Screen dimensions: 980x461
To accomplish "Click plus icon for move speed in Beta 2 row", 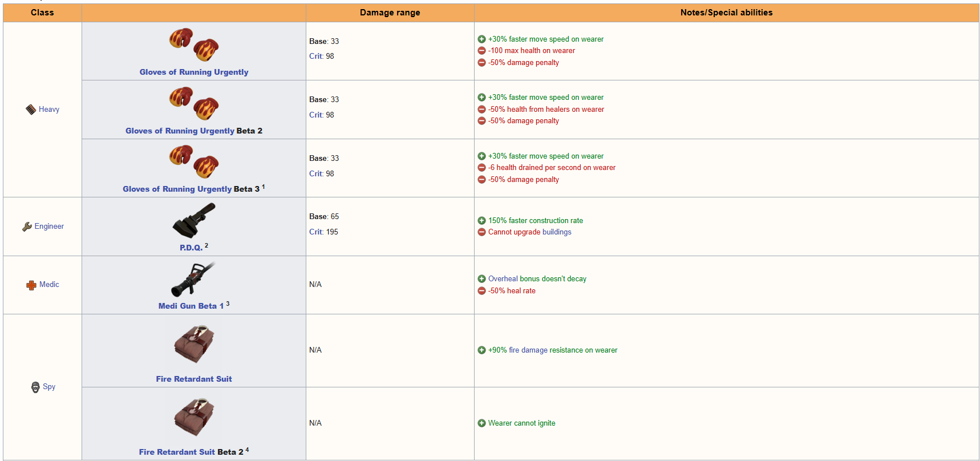I will (481, 98).
